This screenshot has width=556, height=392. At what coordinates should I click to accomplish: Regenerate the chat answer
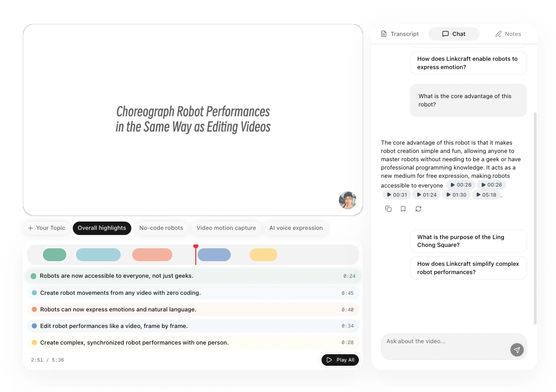(x=418, y=209)
